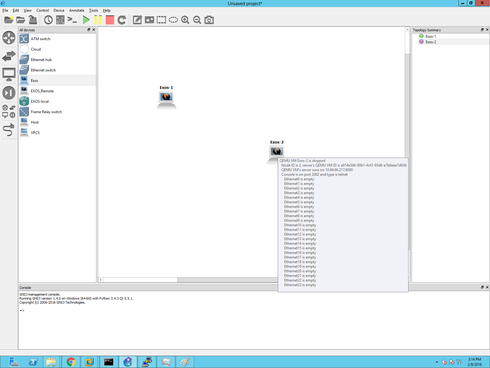Image resolution: width=490 pixels, height=368 pixels.
Task: Click the canvas horizontal scrollbar
Action: [227, 280]
